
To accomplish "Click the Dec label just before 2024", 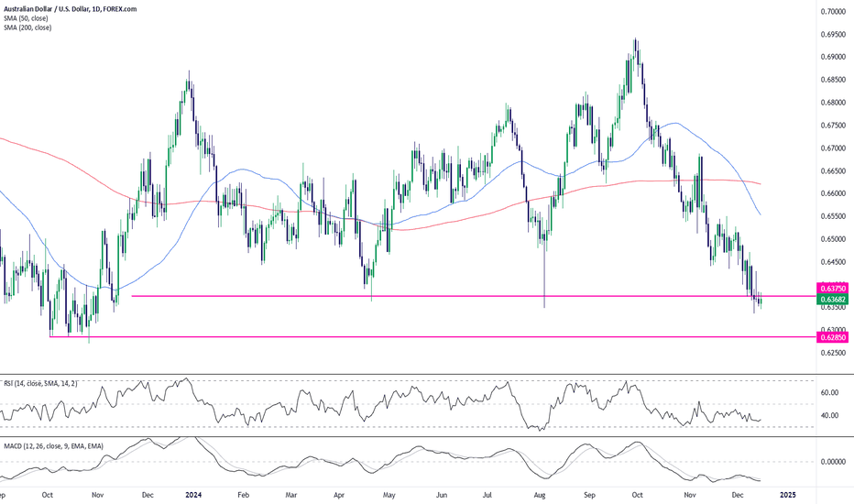I will tap(148, 495).
